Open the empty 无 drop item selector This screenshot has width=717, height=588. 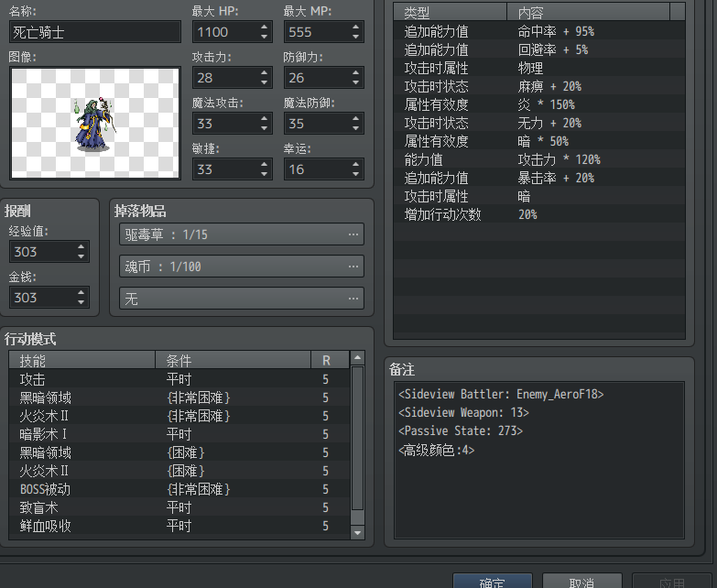242,299
